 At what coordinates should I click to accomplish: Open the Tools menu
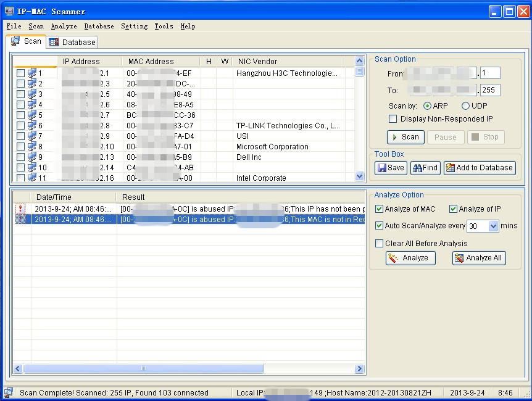point(164,26)
